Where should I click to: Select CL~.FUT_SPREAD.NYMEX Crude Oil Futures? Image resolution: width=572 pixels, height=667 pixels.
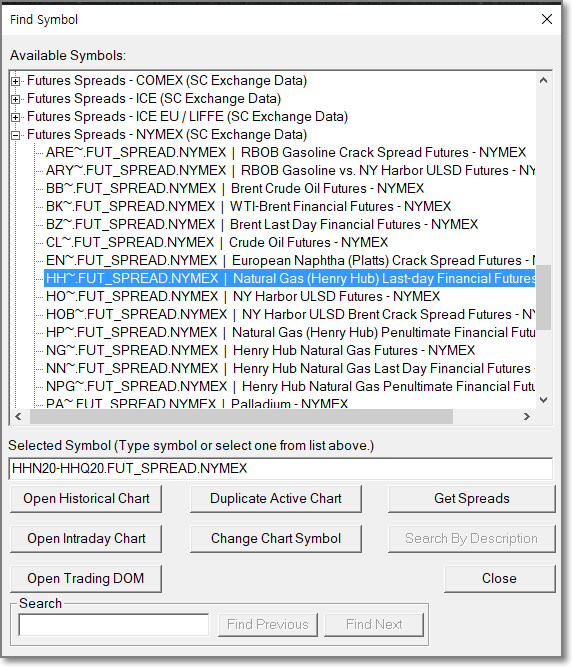[x=217, y=242]
